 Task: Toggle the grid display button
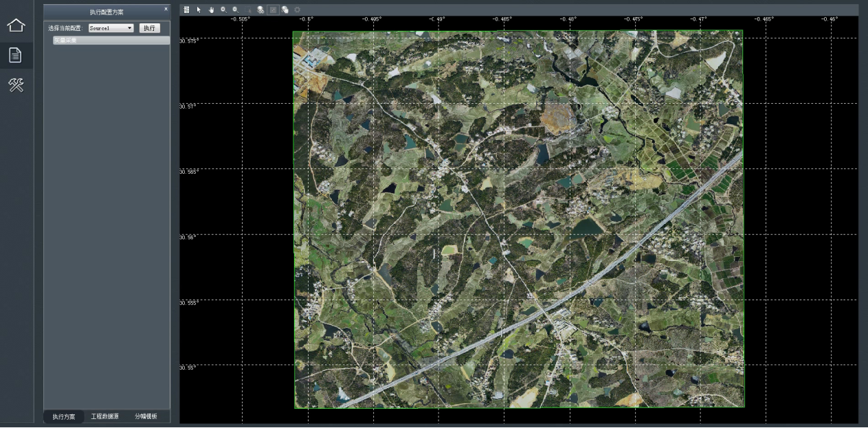[273, 10]
